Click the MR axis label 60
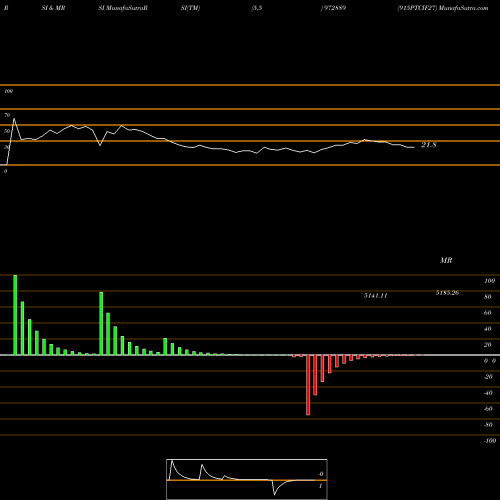Image resolution: width=500 pixels, height=500 pixels. [x=488, y=313]
